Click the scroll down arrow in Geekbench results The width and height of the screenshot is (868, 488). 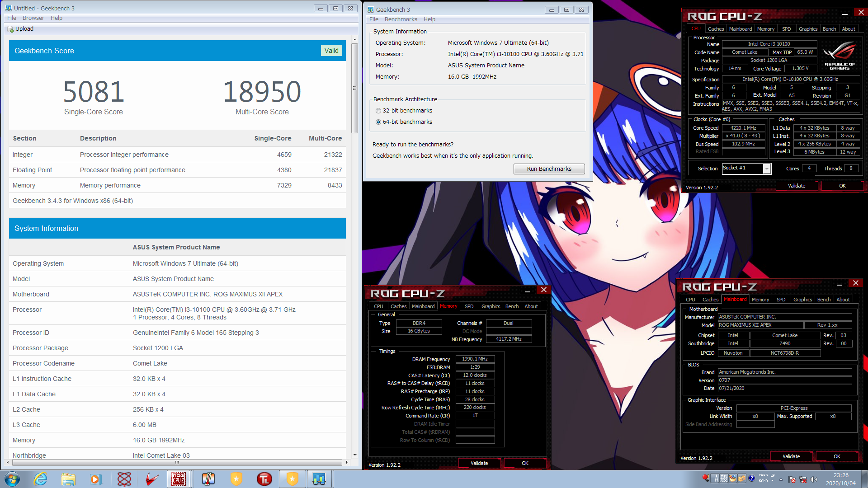(355, 455)
